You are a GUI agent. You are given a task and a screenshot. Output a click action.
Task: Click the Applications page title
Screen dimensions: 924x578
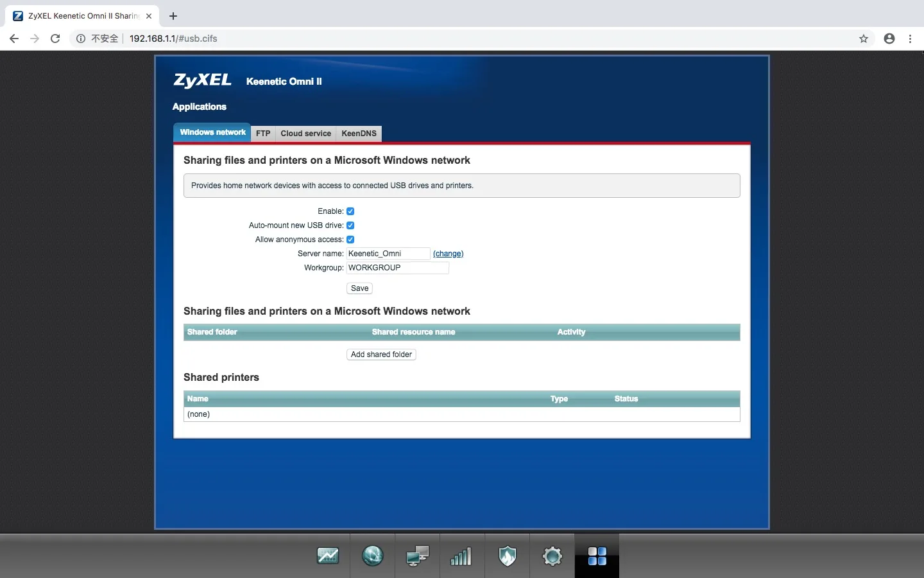[200, 107]
